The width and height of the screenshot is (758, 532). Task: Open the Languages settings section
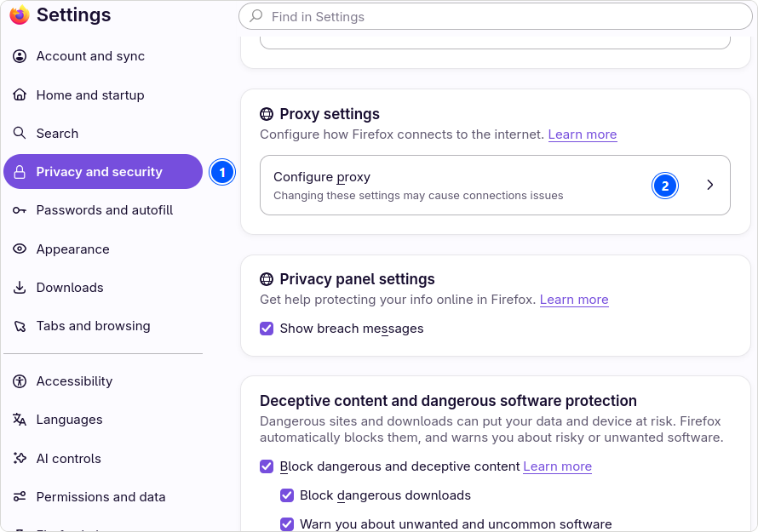point(102,420)
